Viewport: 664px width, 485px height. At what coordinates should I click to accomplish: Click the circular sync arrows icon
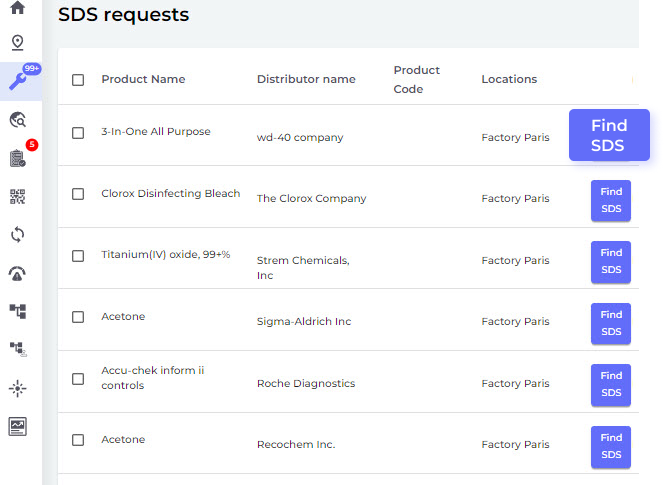pyautogui.click(x=17, y=235)
